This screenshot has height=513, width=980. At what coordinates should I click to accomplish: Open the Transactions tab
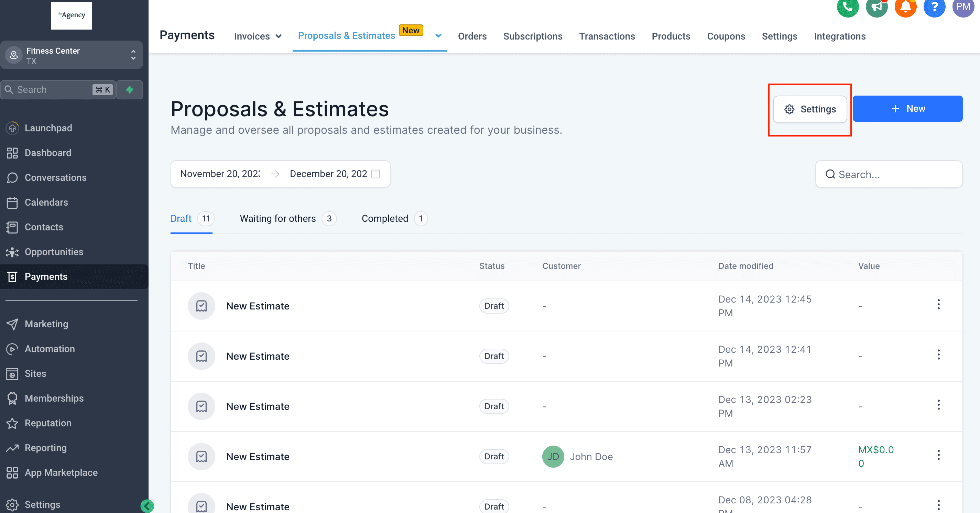pos(607,36)
